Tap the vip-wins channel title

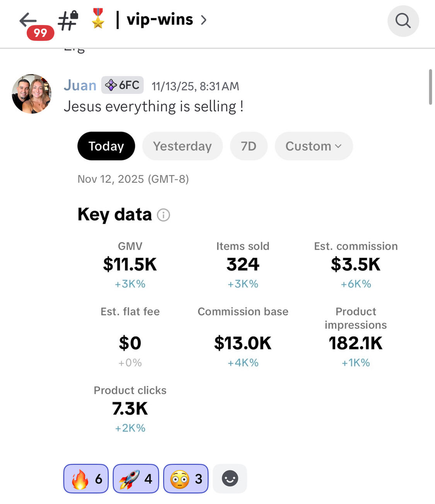pos(160,19)
